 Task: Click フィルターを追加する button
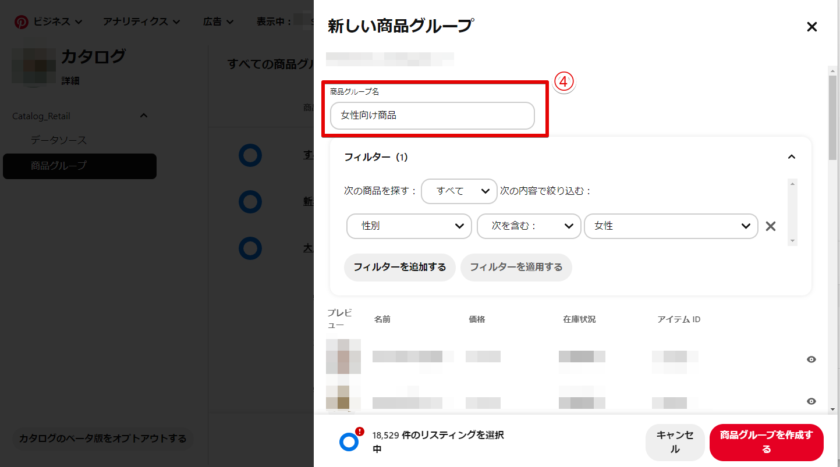(x=399, y=267)
